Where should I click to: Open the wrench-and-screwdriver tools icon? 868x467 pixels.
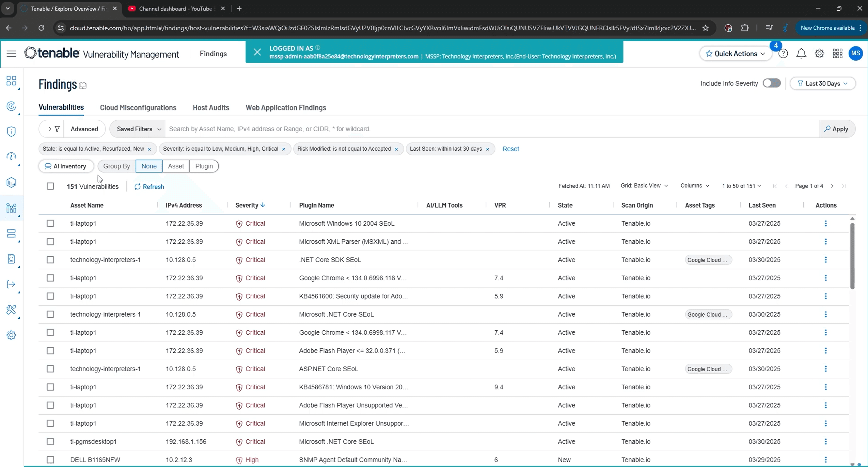(11, 310)
